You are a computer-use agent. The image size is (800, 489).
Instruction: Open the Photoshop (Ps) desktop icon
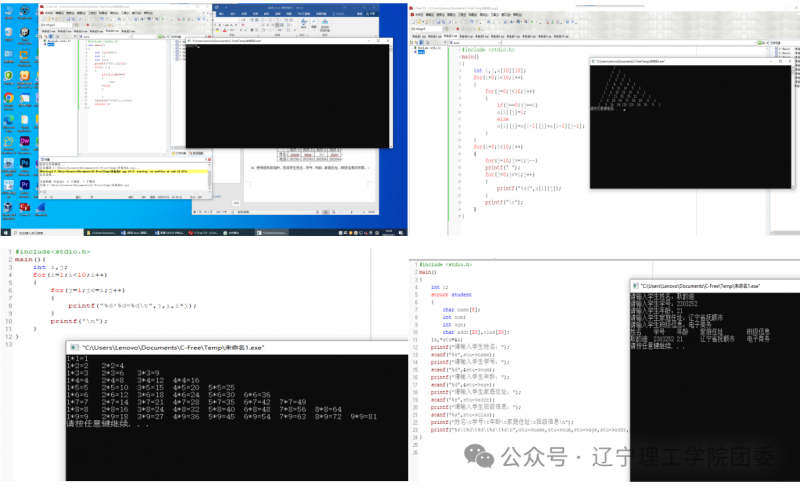click(x=24, y=163)
